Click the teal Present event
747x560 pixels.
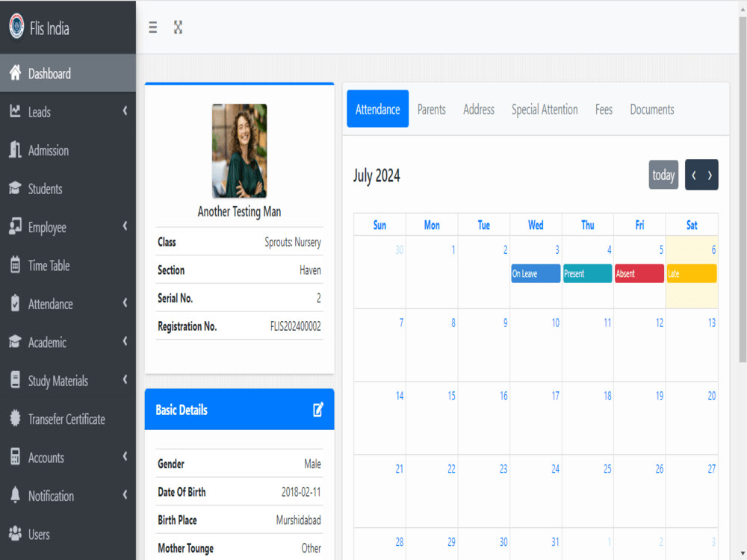coord(587,273)
